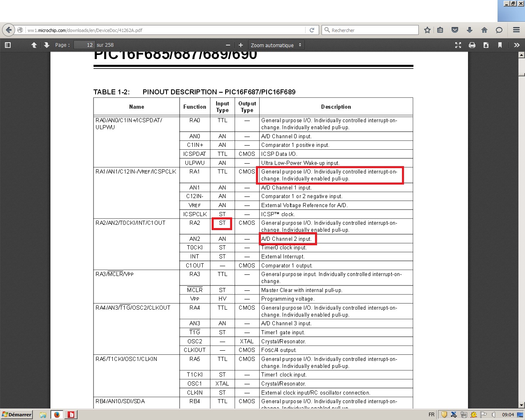Focus the Rechercher search box
Screen dimensions: 525x420
coord(370,30)
